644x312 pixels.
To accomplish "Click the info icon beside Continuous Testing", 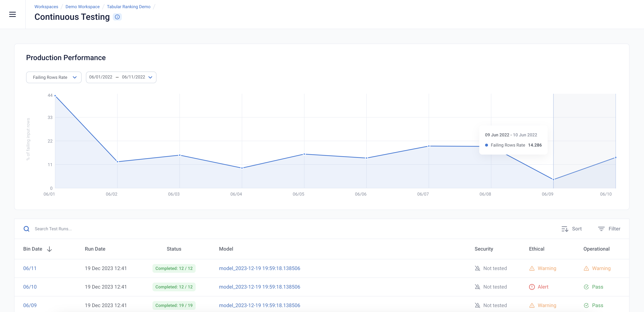I will point(117,17).
